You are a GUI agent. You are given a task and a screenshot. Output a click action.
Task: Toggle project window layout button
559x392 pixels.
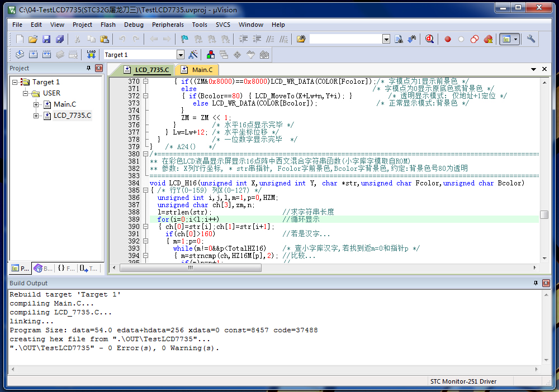[x=506, y=39]
